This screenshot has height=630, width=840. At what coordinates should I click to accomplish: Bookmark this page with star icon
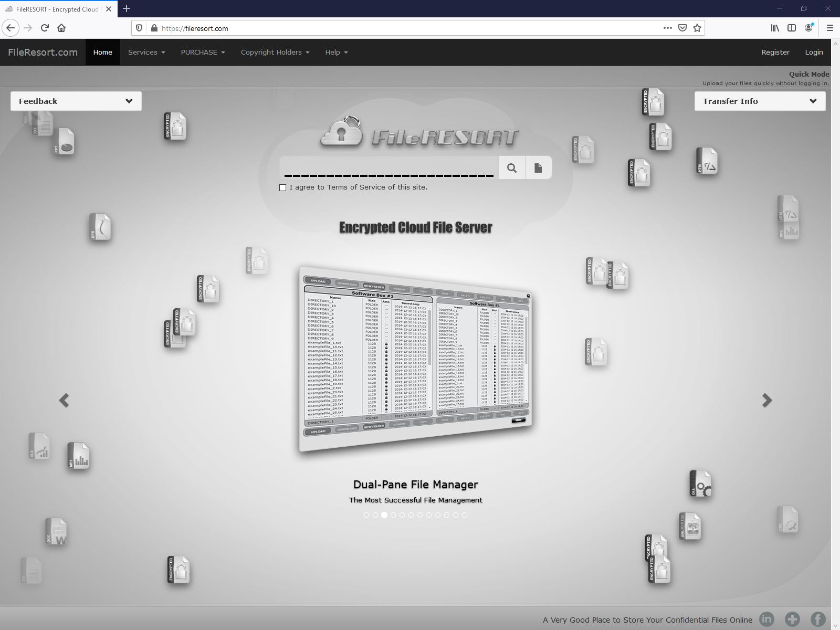point(697,28)
